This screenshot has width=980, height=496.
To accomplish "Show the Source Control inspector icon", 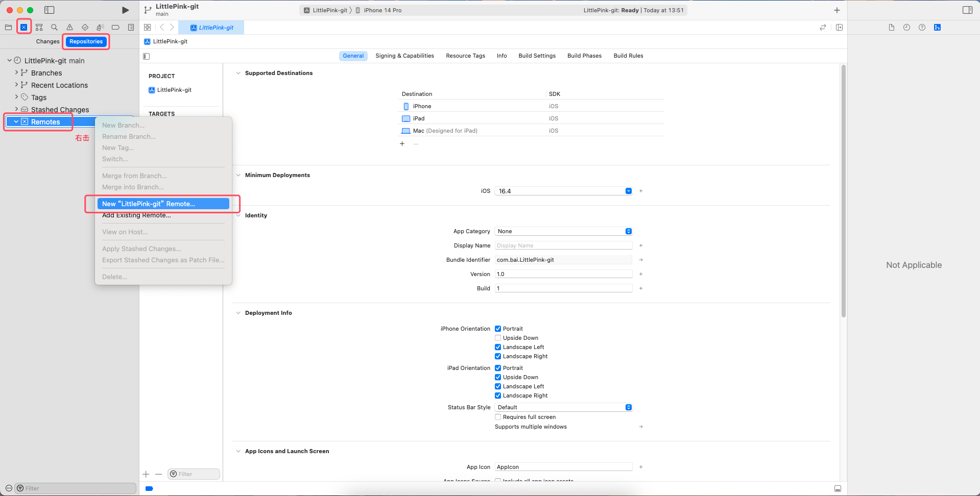I will point(937,27).
